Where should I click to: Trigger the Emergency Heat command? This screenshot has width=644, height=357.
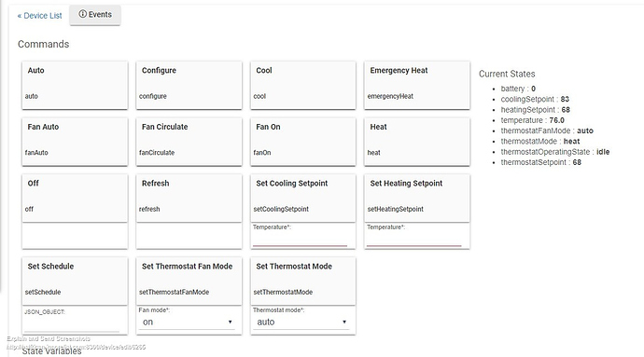coord(417,86)
